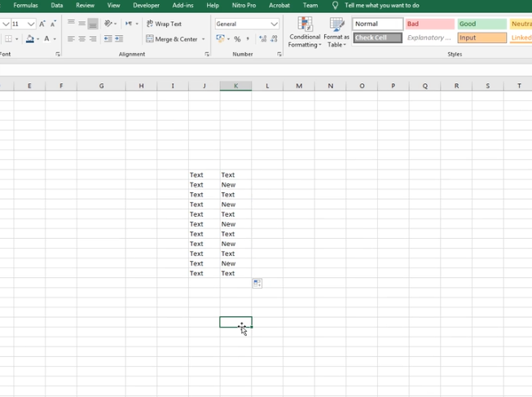Apply the Good cell style
532x397 pixels.
point(481,24)
